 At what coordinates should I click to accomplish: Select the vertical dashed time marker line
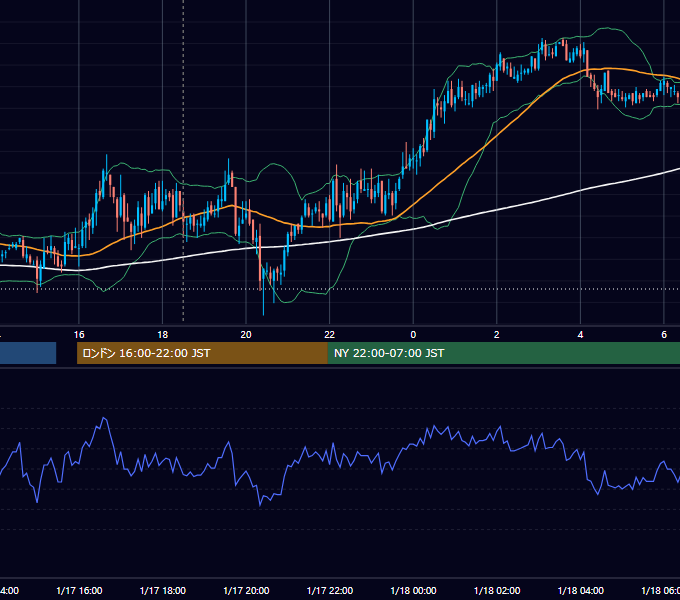pos(183,160)
